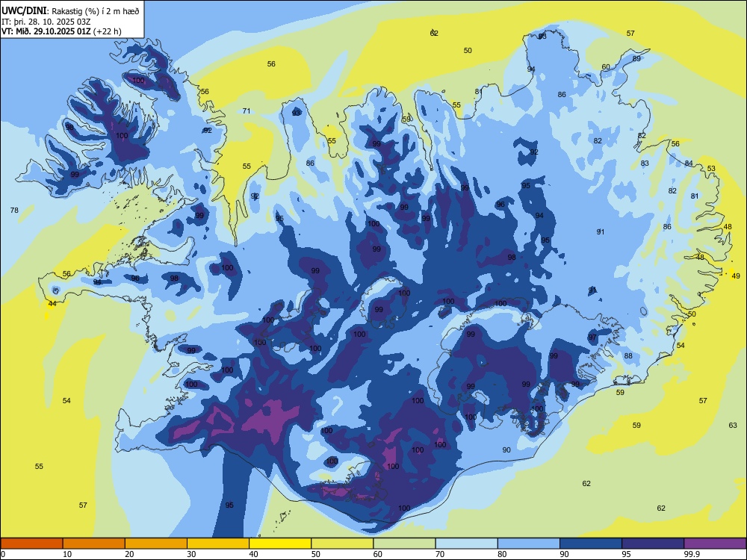Click the map value '97'

pos(592,337)
